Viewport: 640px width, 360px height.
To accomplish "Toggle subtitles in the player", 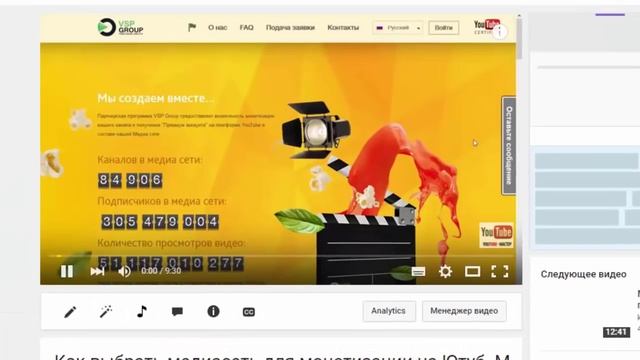I will (x=418, y=271).
